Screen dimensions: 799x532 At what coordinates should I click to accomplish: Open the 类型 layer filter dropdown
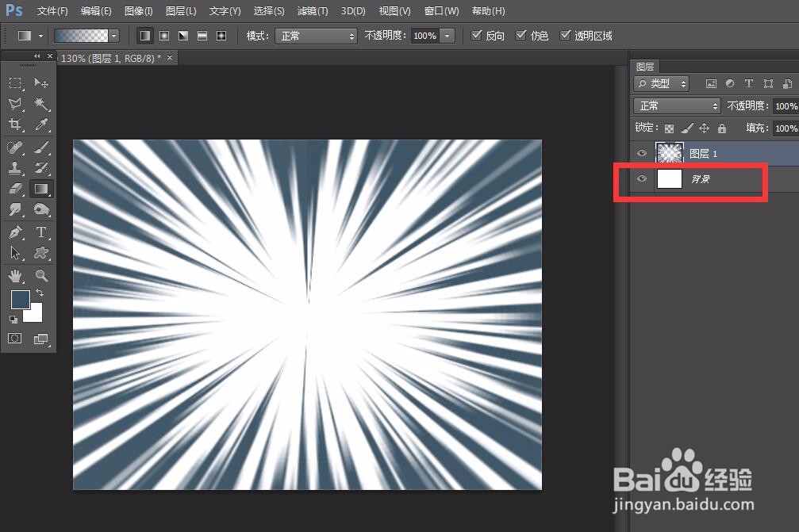tap(662, 83)
